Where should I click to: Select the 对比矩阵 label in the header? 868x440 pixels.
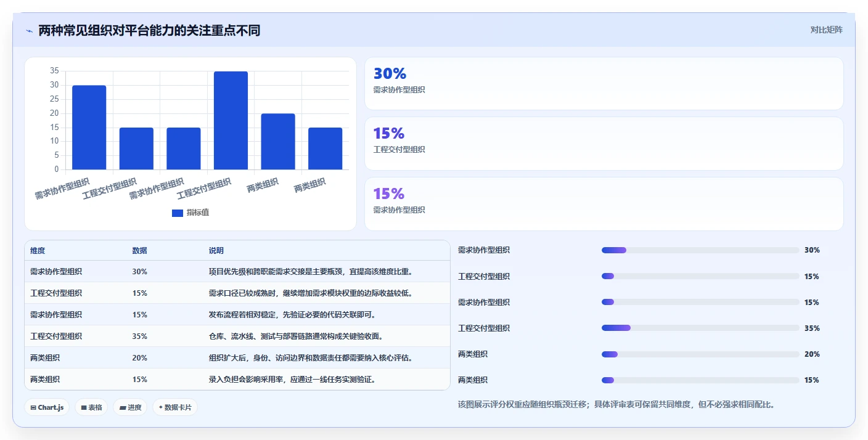(826, 30)
